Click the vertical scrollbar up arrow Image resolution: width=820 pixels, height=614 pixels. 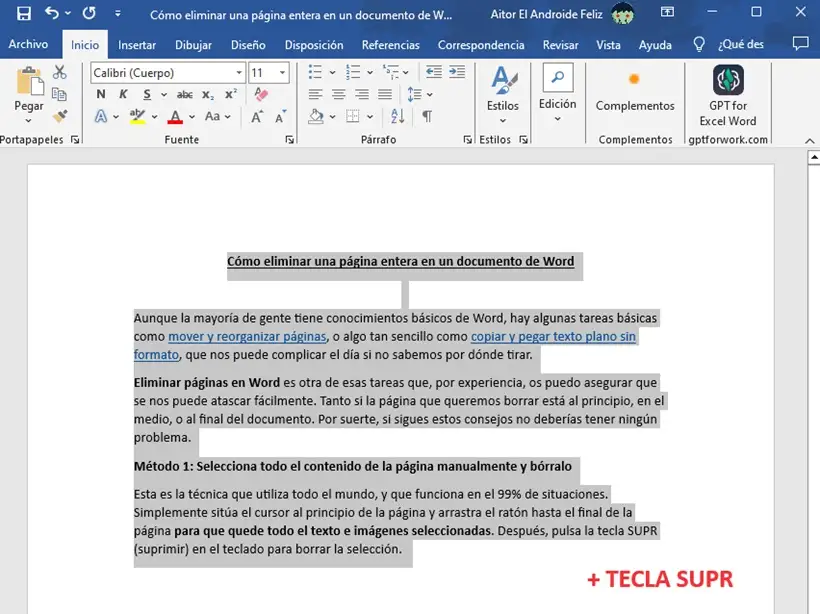pyautogui.click(x=814, y=157)
